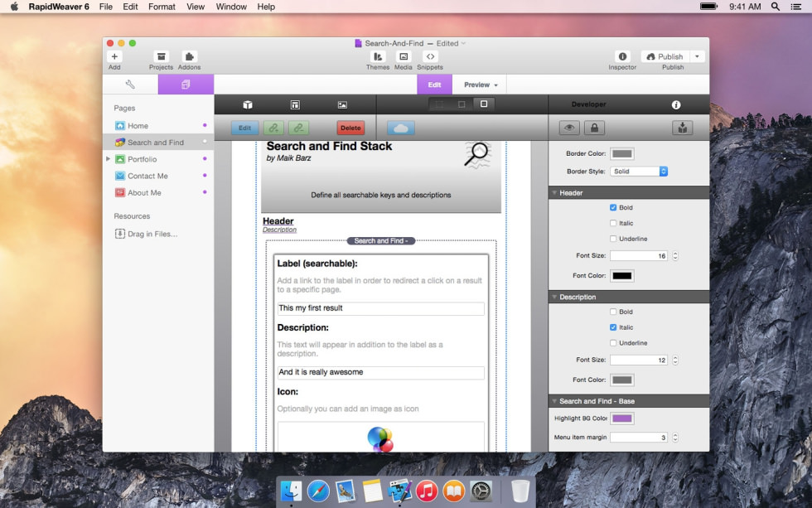The height and width of the screenshot is (508, 812).
Task: Select the solid square view mode icon
Action: [x=484, y=104]
